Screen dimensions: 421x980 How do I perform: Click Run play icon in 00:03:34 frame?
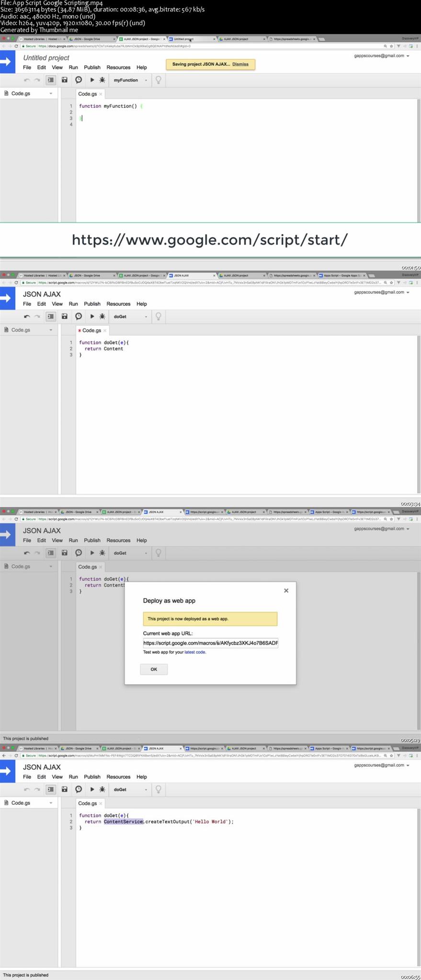click(92, 316)
